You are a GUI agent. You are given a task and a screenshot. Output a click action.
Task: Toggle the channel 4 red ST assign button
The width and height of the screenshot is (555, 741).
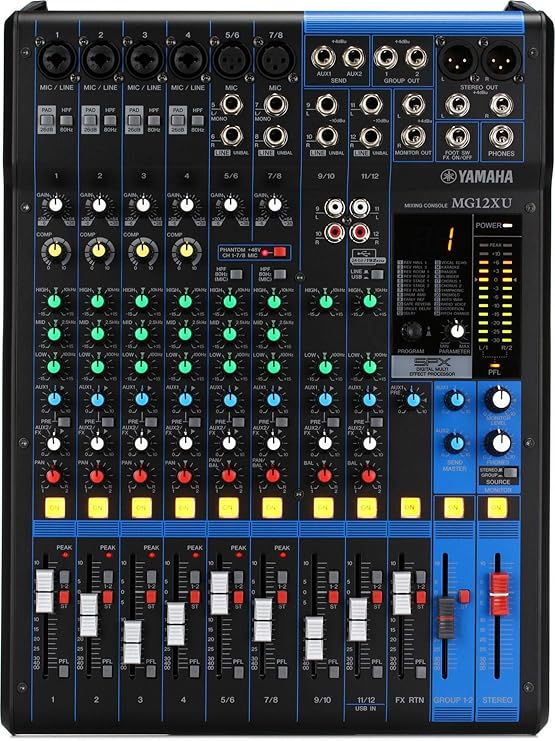[195, 596]
